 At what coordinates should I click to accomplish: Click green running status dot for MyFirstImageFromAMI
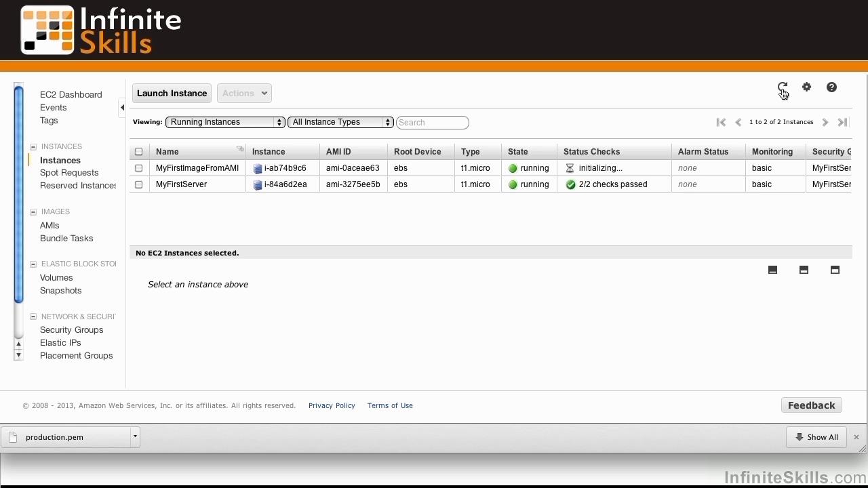point(513,168)
